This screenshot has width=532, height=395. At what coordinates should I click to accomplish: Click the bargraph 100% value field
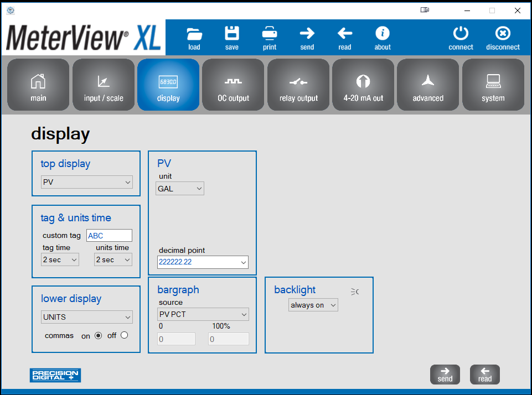228,339
